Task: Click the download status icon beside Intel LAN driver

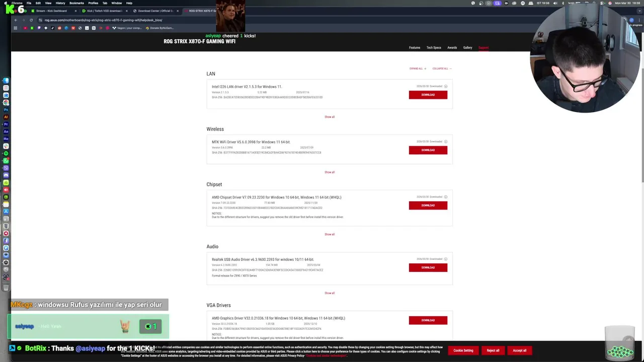Action: 445,86
